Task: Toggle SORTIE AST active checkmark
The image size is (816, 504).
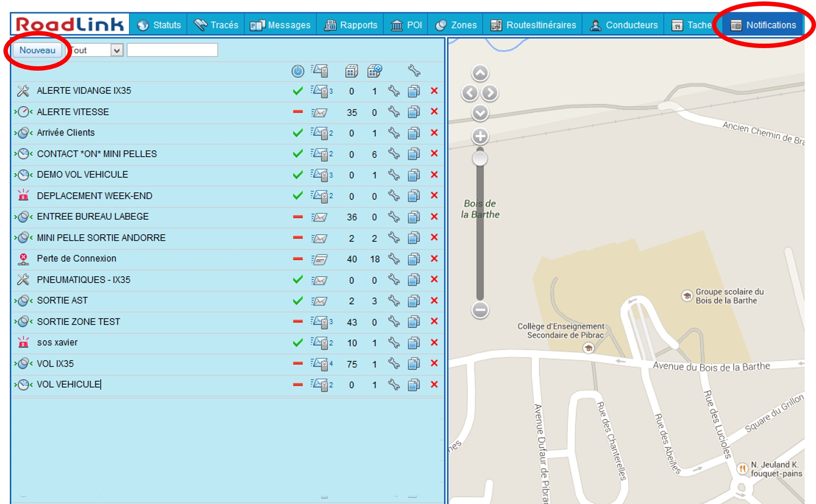Action: click(x=298, y=301)
